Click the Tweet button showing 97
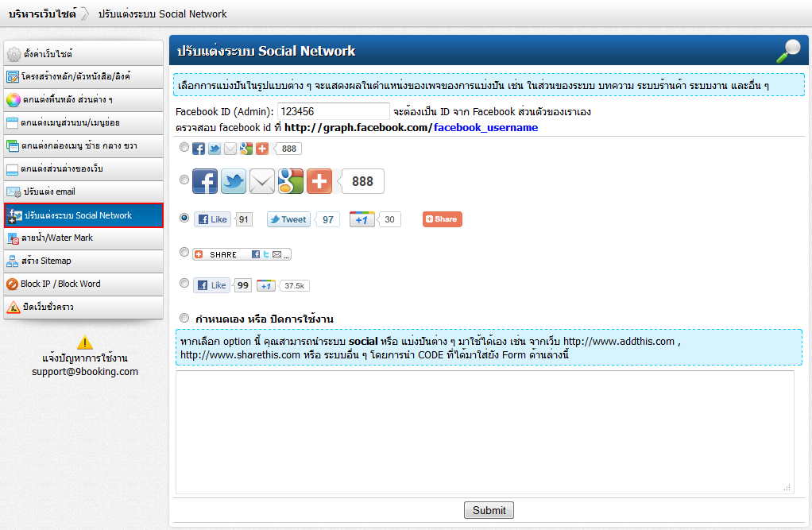 click(288, 219)
